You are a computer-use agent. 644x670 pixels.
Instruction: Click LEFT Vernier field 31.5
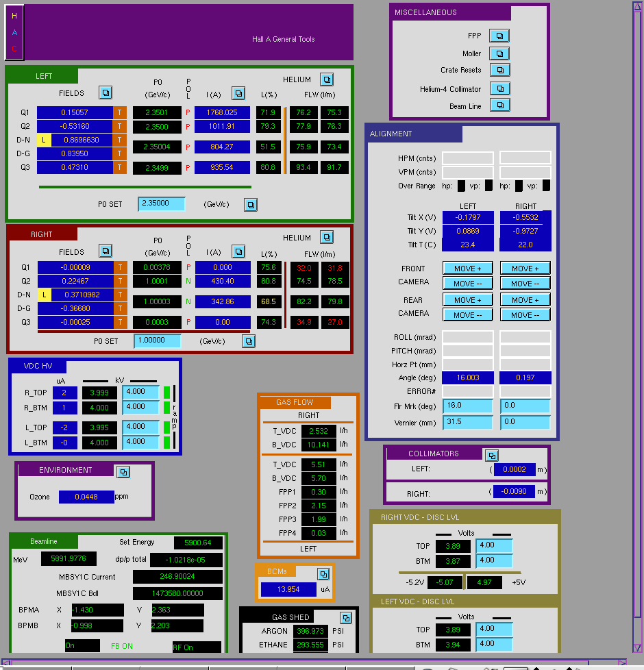pyautogui.click(x=468, y=422)
